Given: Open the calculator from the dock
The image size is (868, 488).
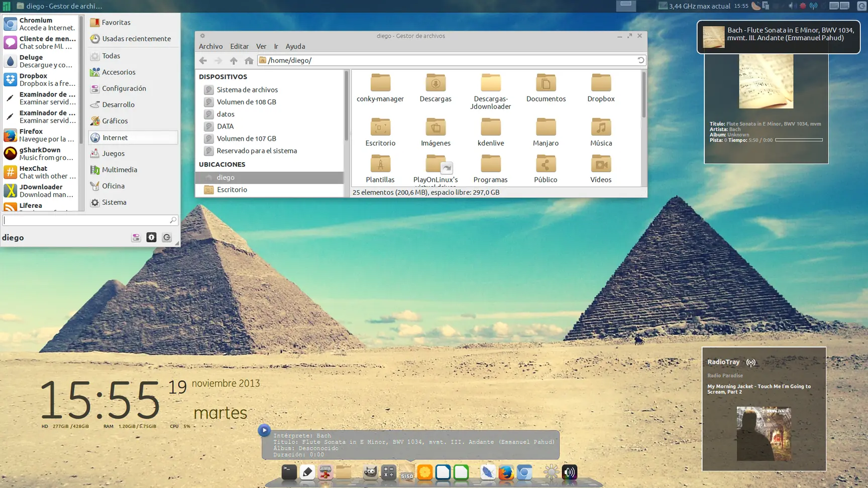Looking at the screenshot, I should [x=388, y=472].
